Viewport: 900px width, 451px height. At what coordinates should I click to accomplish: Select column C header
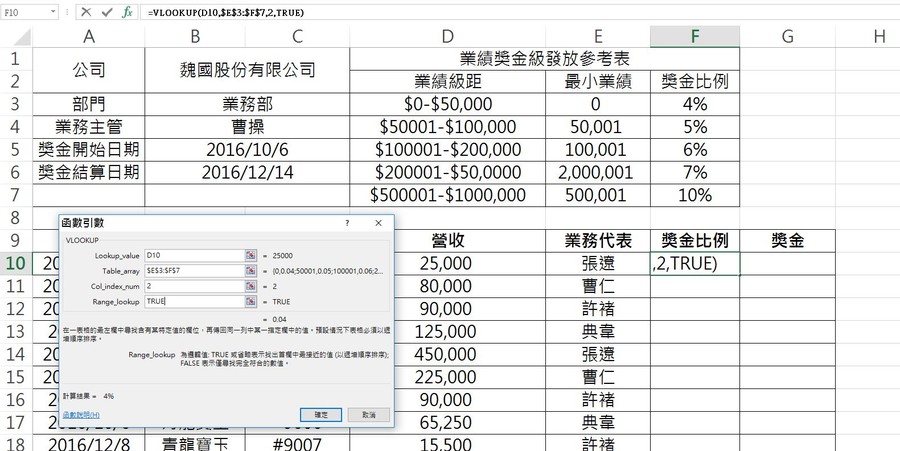(297, 37)
